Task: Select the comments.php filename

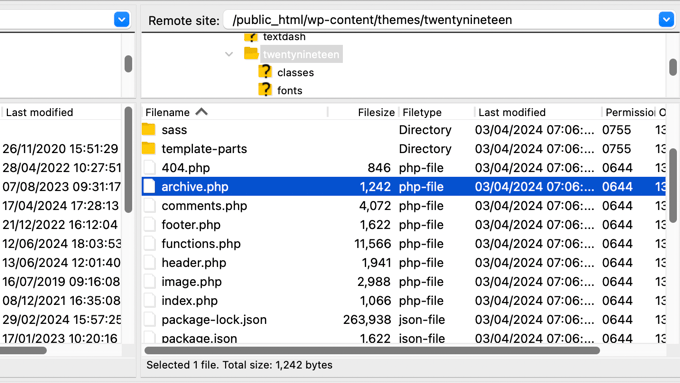Action: point(204,206)
